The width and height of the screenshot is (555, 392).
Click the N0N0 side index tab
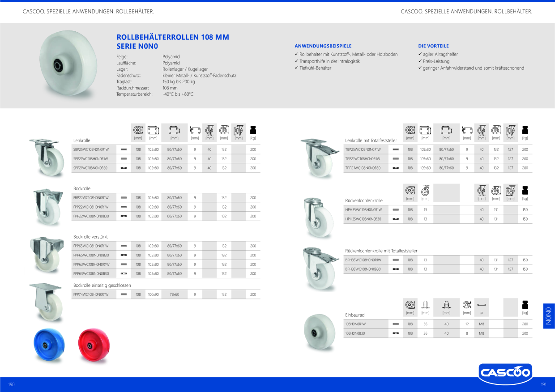click(x=549, y=316)
